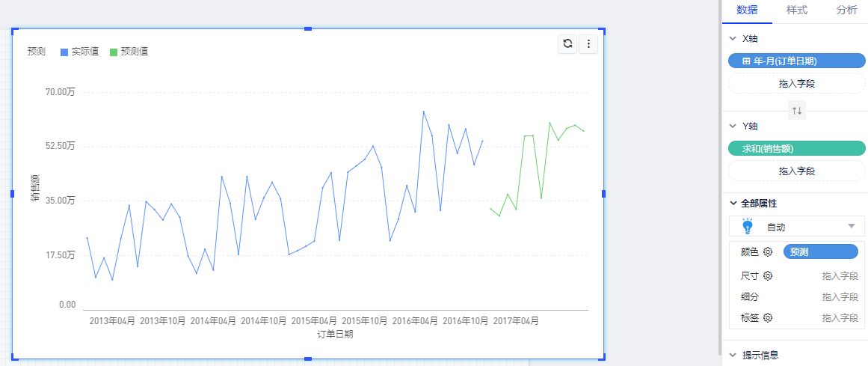Open the 颜色 settings gear
868x366 pixels.
point(767,252)
